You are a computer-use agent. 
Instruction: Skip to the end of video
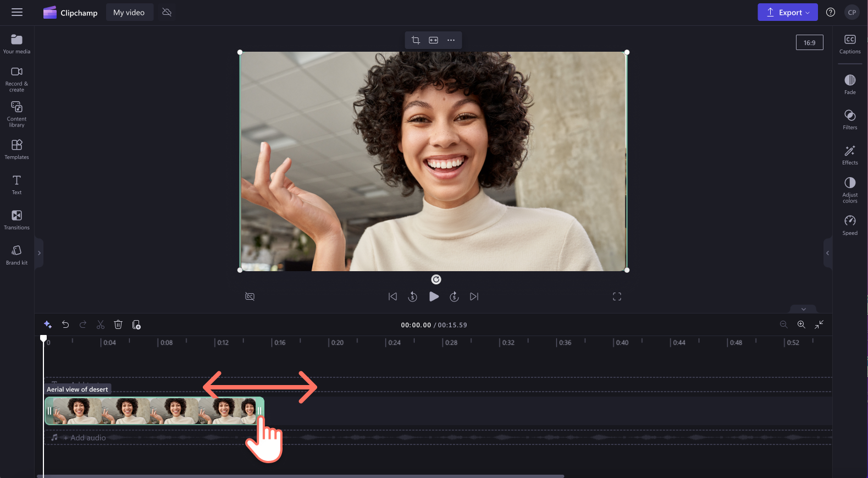click(x=474, y=296)
